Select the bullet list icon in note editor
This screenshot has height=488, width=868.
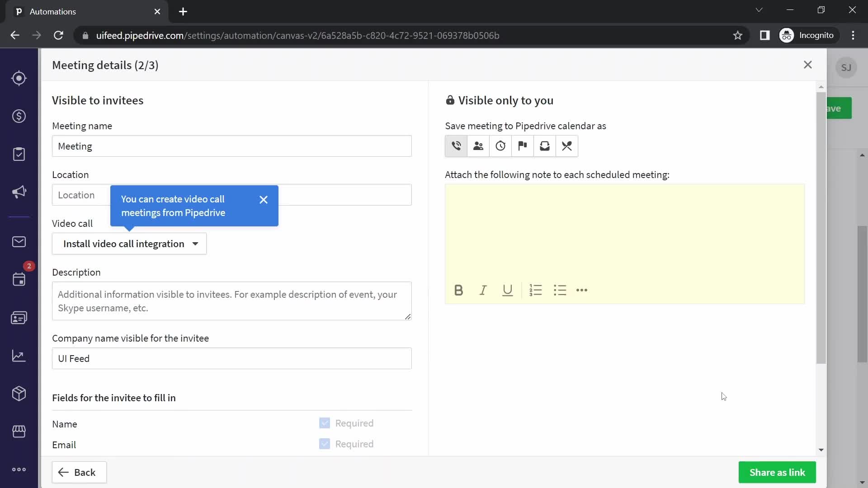pos(559,290)
